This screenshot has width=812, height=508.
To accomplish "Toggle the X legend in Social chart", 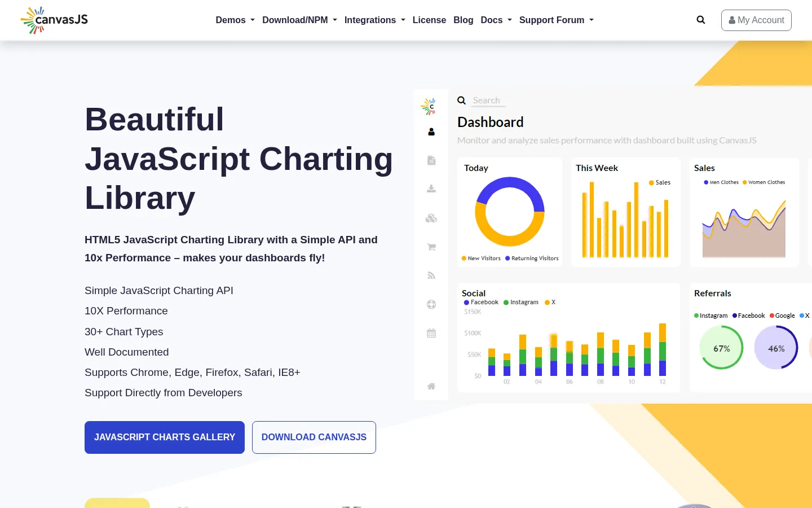I will coord(550,303).
